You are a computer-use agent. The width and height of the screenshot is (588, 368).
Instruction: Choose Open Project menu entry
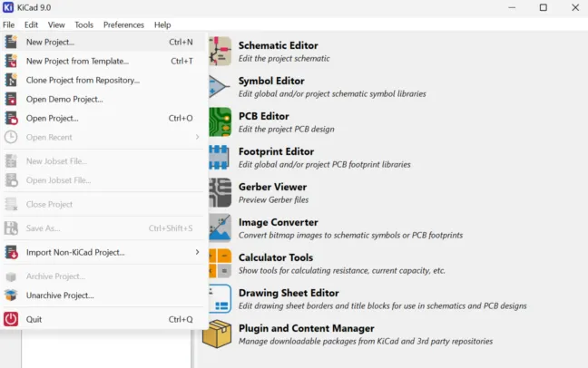click(x=53, y=118)
